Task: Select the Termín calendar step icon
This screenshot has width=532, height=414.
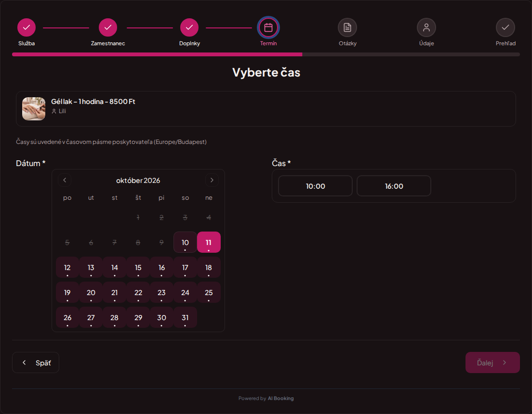Action: [x=268, y=27]
